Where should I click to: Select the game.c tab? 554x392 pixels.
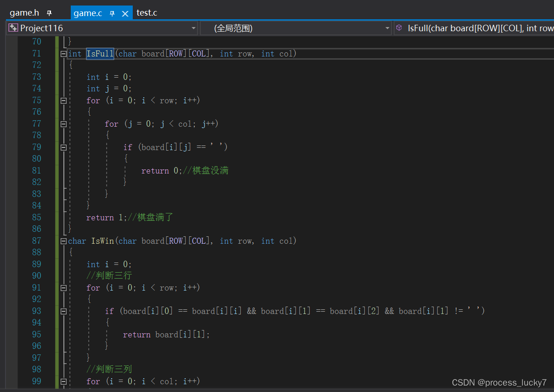88,13
